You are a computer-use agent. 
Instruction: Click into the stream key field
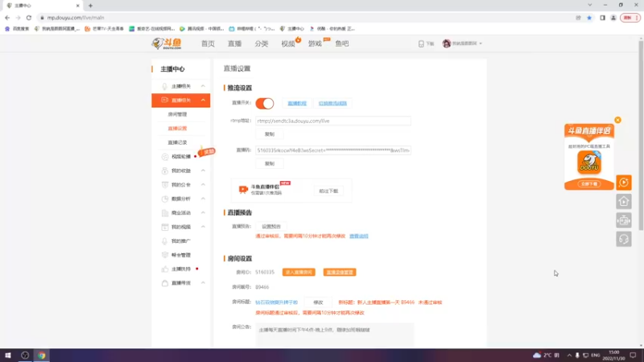(333, 150)
